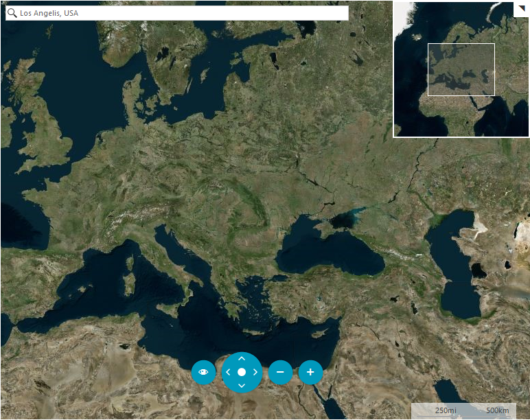The image size is (530, 420).
Task: Zoom out using the minus button
Action: tap(280, 372)
